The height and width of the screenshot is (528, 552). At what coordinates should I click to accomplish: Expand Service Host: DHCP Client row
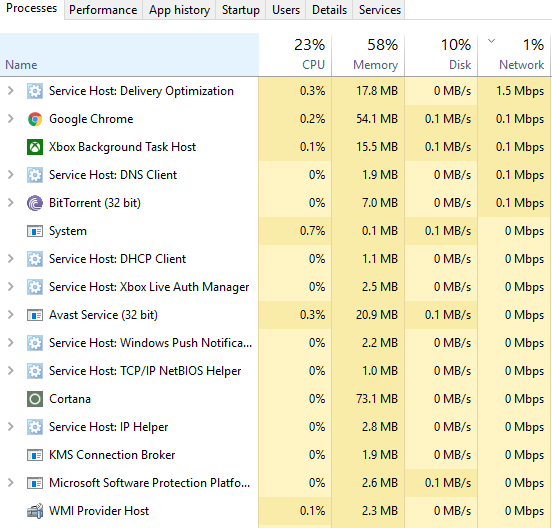click(11, 259)
